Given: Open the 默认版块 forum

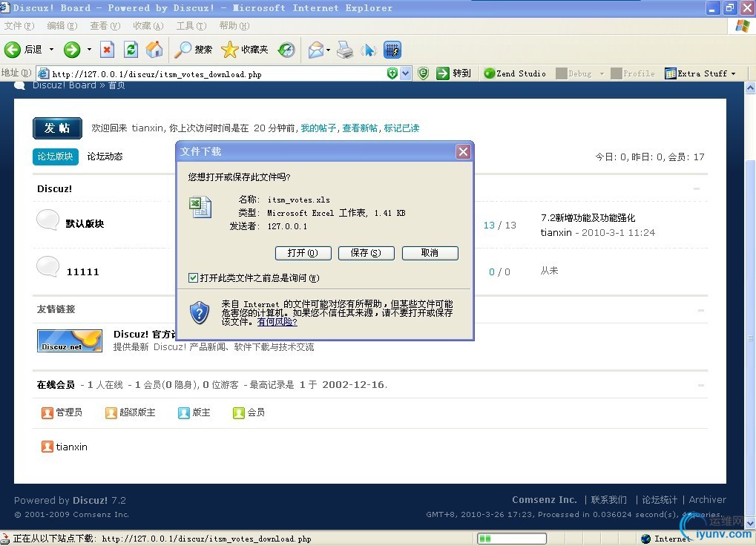Looking at the screenshot, I should click(85, 223).
